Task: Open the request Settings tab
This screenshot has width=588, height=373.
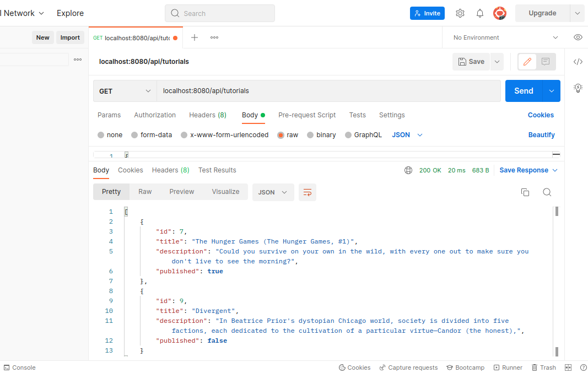Action: coord(392,115)
